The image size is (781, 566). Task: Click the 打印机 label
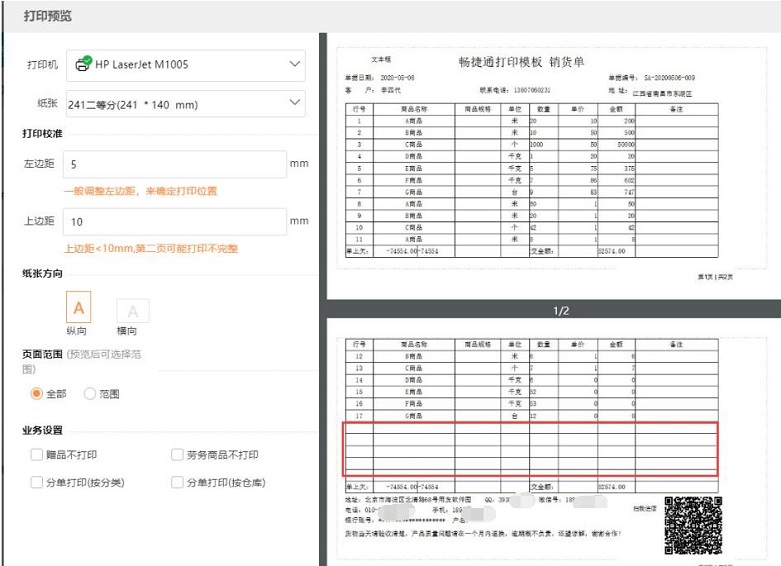(x=42, y=65)
